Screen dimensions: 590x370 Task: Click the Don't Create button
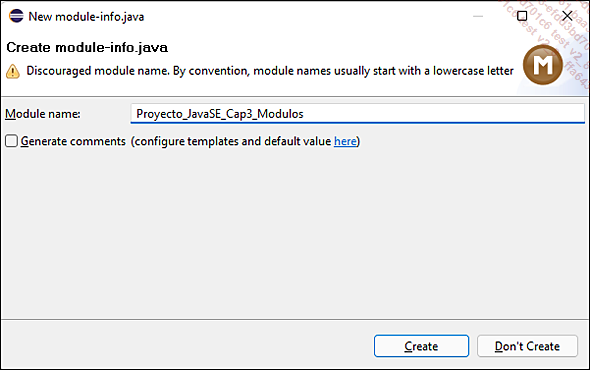pyautogui.click(x=527, y=346)
